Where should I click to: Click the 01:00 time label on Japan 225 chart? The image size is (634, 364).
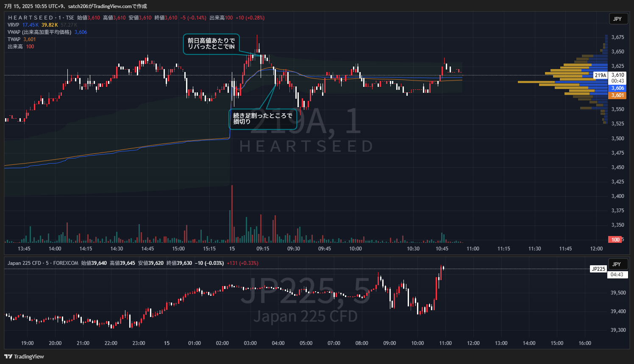click(x=195, y=343)
